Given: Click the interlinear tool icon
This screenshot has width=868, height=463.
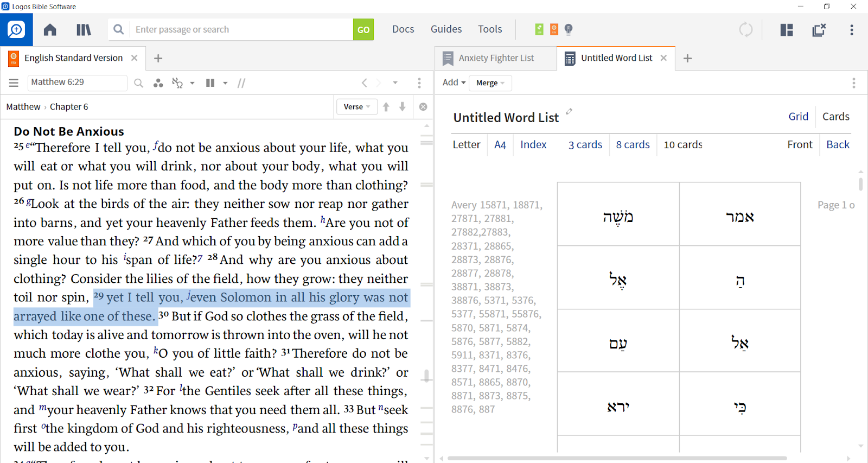Looking at the screenshot, I should [x=177, y=83].
